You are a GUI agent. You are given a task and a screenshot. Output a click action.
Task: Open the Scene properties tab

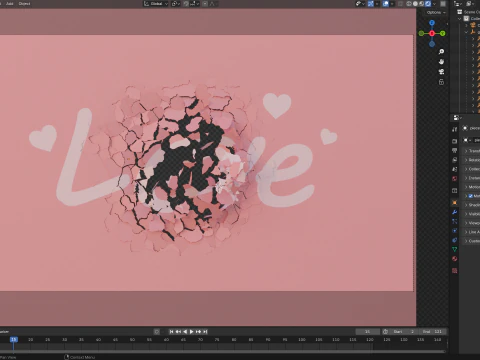coord(455,169)
